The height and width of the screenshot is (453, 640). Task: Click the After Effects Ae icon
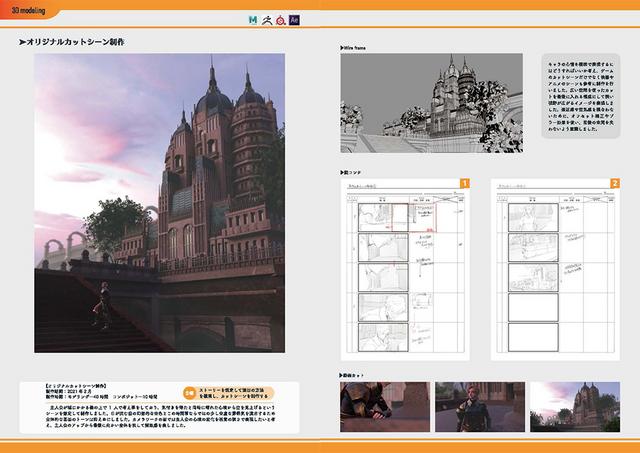tap(294, 20)
